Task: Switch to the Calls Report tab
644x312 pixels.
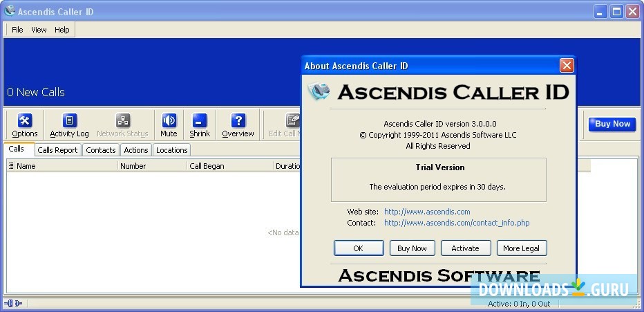Action: click(57, 150)
